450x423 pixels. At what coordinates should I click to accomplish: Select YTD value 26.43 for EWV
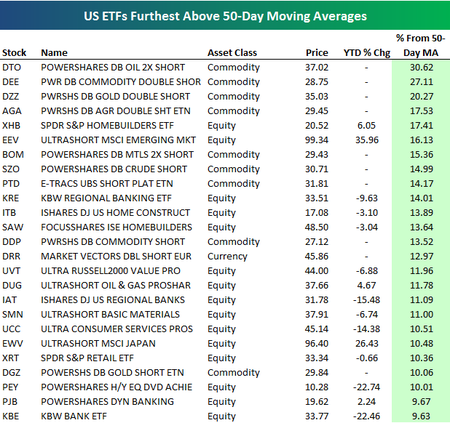[367, 343]
